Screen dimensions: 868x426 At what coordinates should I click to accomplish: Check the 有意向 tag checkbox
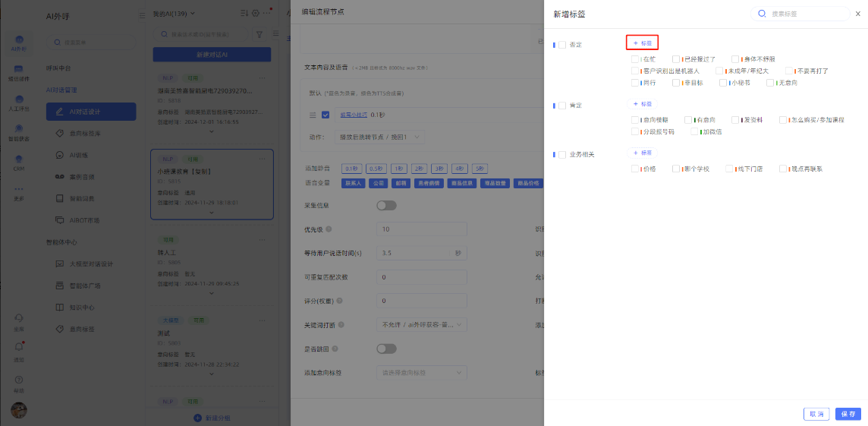coord(688,120)
